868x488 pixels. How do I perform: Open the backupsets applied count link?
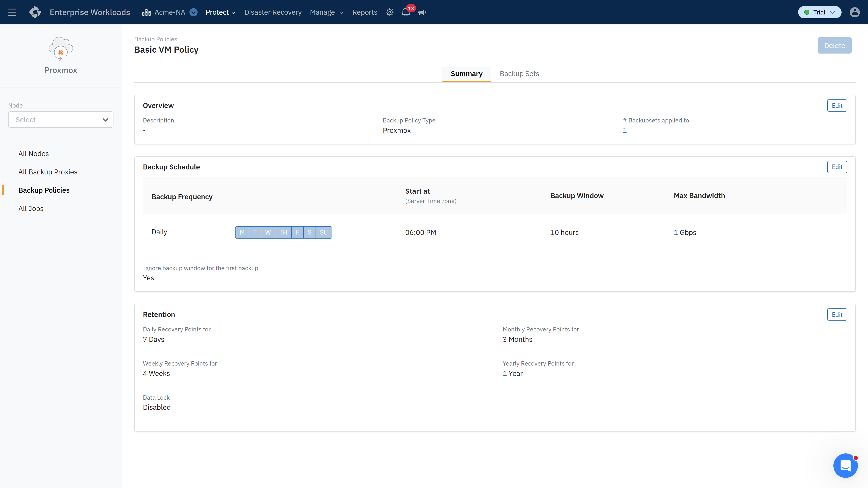coord(625,130)
